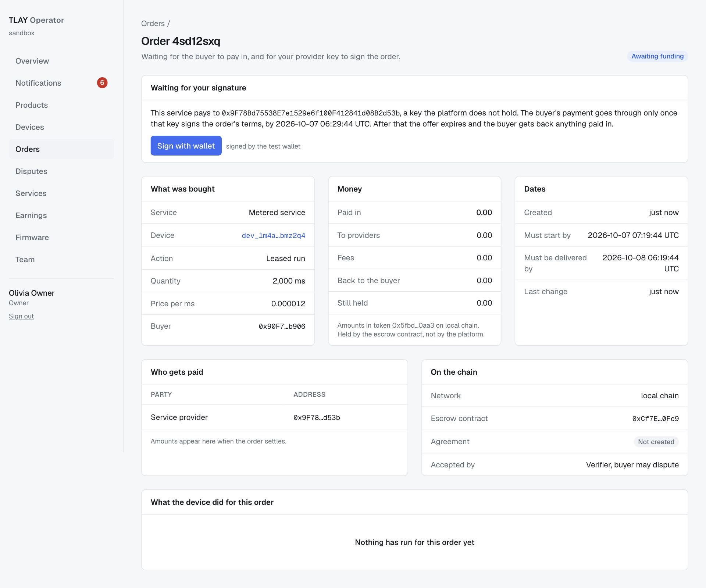706x588 pixels.
Task: Click the To providers amount
Action: point(484,235)
